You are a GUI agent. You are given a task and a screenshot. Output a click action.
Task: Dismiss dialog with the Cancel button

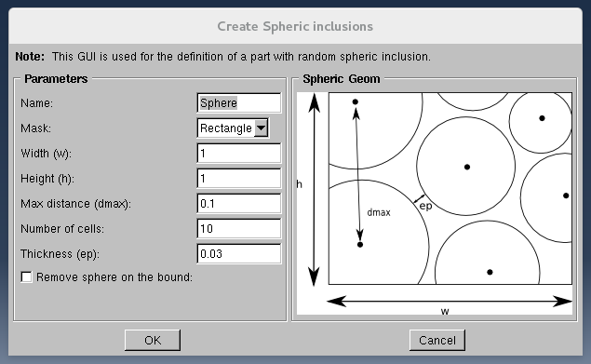[x=437, y=340]
